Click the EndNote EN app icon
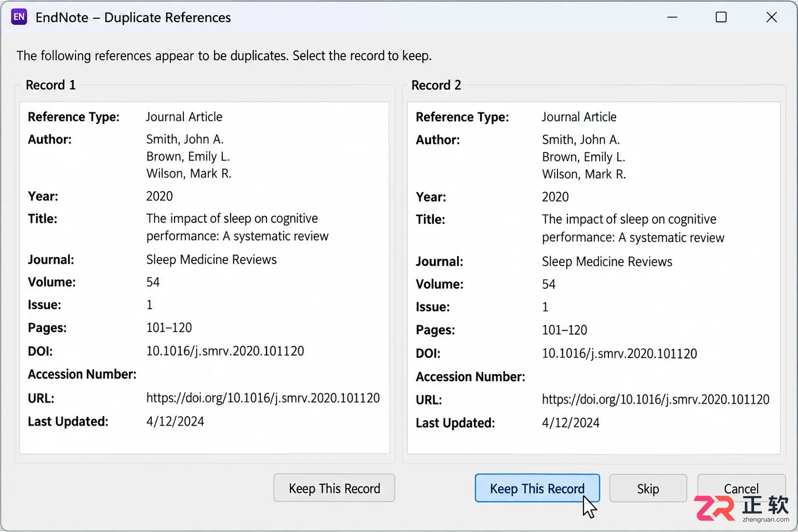 coord(19,17)
